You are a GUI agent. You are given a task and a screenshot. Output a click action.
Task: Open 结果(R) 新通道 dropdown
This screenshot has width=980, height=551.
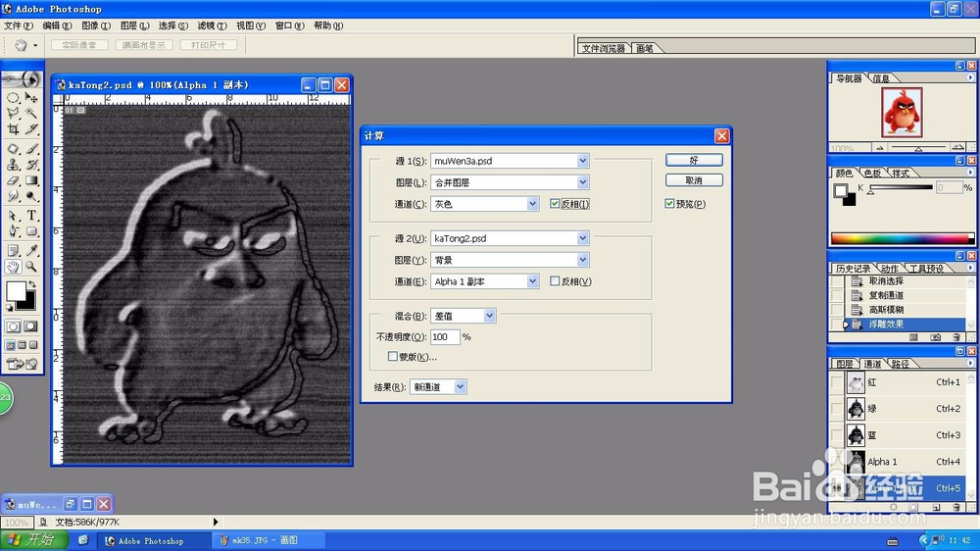(460, 386)
